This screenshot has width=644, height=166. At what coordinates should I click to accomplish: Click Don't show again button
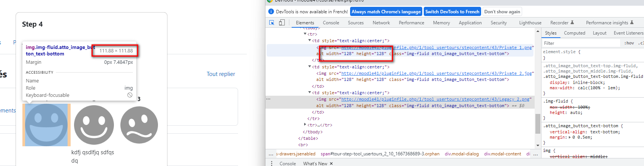pyautogui.click(x=502, y=12)
